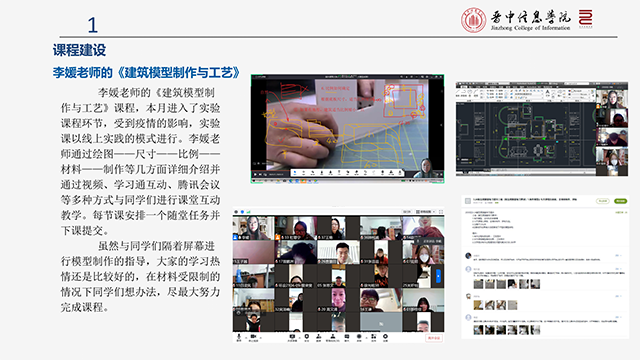Screen dimensions: 640x360
Task: Open first image in last comment's attachments
Action: pyautogui.click(x=478, y=330)
